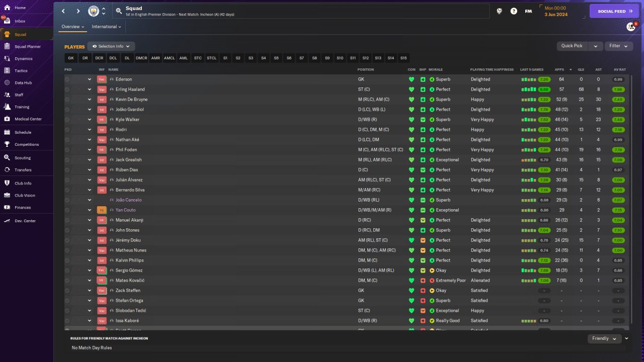
Task: Toggle the pick circle for Rodri
Action: pos(67,129)
